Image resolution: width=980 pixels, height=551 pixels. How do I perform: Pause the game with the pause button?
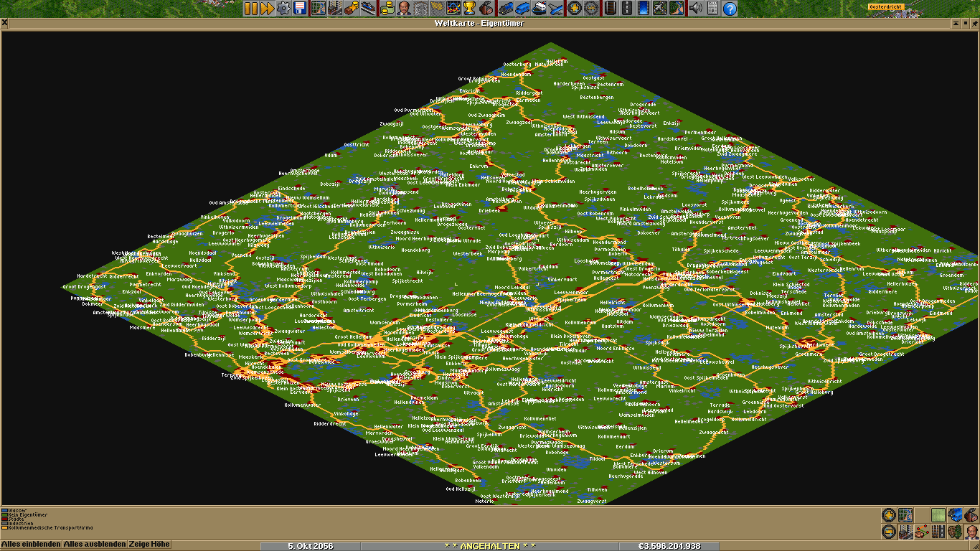tap(250, 9)
